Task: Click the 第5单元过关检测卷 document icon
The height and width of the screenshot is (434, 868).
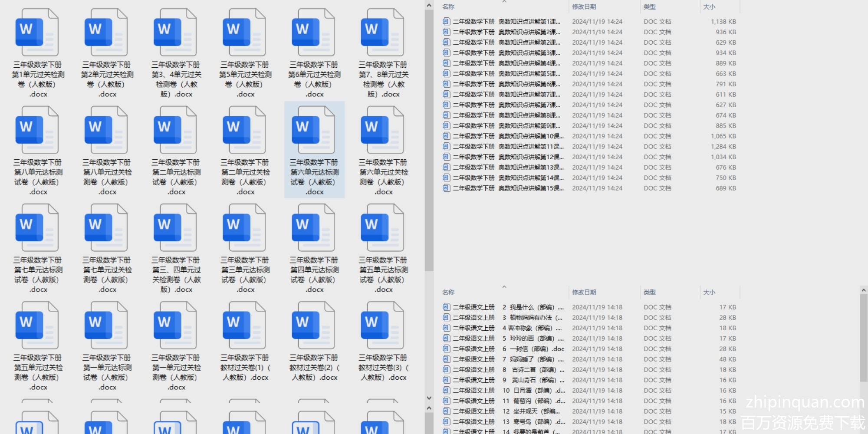Action: click(x=244, y=33)
